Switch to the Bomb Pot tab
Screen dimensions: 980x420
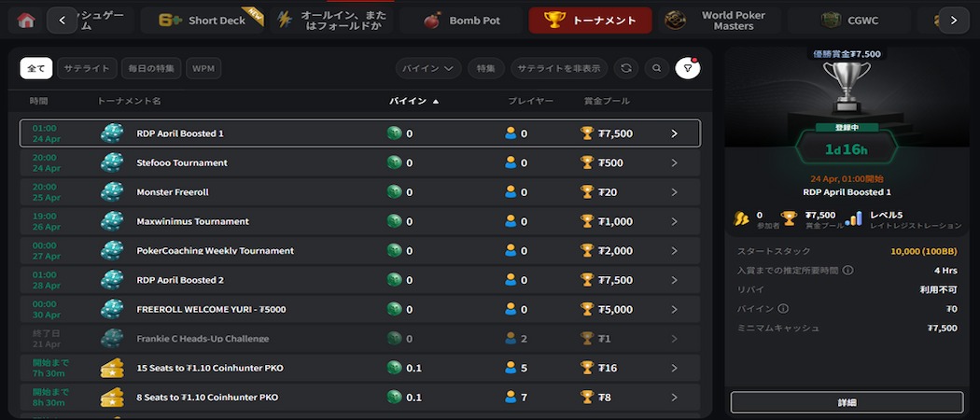(x=462, y=21)
